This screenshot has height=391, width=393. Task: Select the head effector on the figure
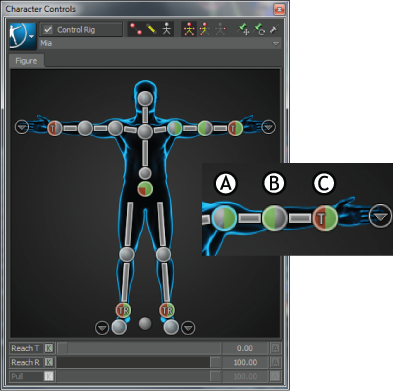tap(145, 99)
